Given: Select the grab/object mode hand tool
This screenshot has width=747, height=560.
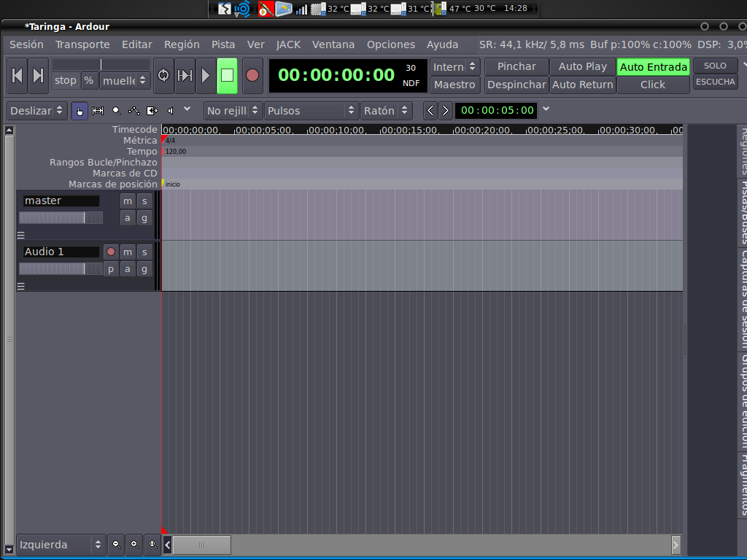Looking at the screenshot, I should [x=80, y=111].
